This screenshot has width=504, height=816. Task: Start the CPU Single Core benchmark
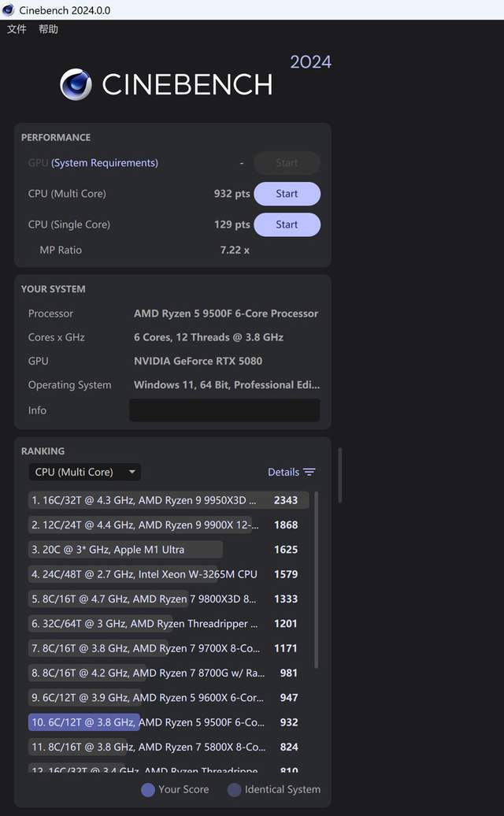[287, 224]
